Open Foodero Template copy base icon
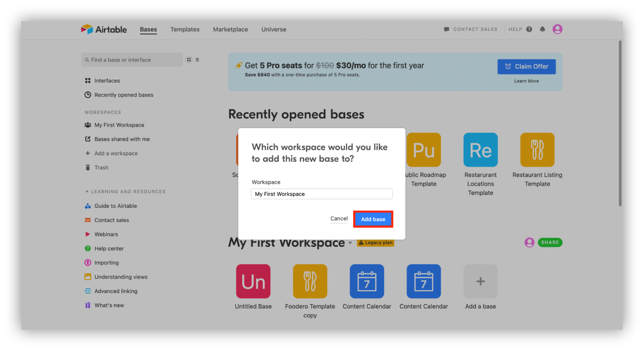 (x=310, y=281)
